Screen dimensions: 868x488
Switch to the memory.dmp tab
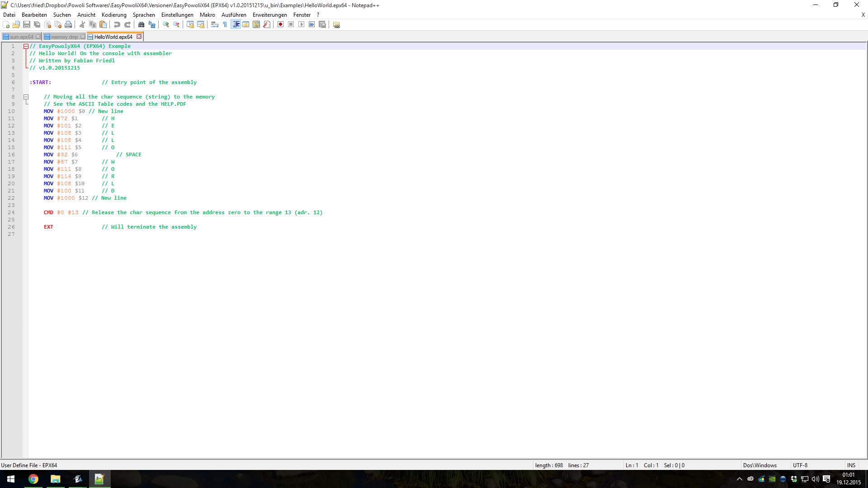click(64, 37)
